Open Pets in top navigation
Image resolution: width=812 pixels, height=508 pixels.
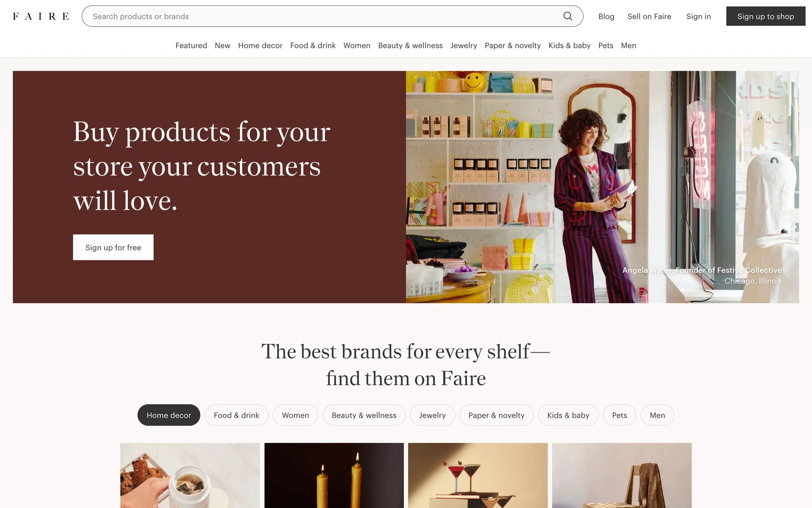606,45
